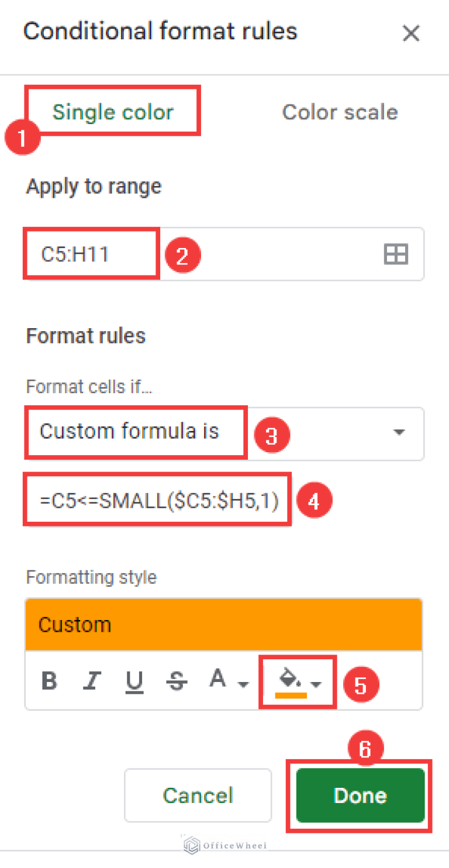Image resolution: width=449 pixels, height=868 pixels.
Task: Close the Conditional format rules panel
Action: coord(411,34)
